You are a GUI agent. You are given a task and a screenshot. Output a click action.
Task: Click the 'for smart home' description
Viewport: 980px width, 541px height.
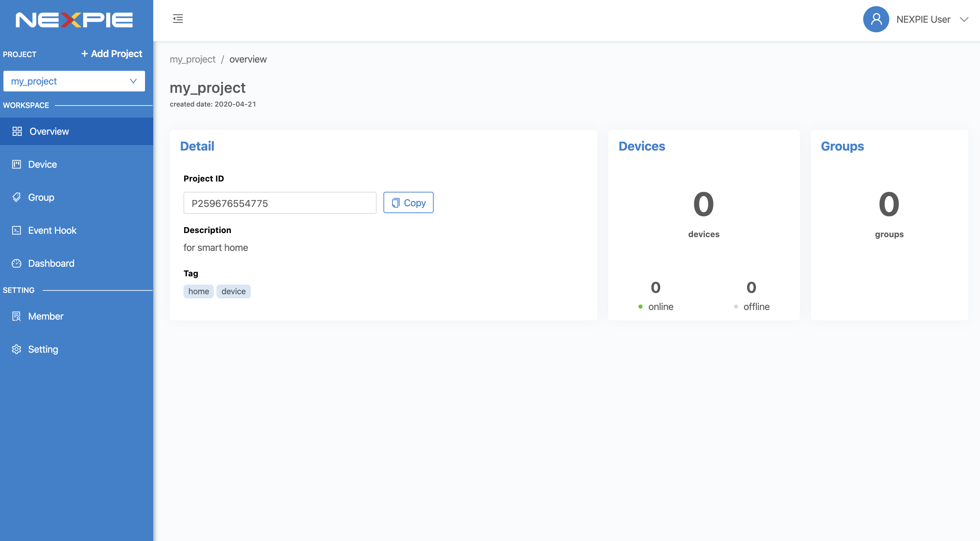216,248
